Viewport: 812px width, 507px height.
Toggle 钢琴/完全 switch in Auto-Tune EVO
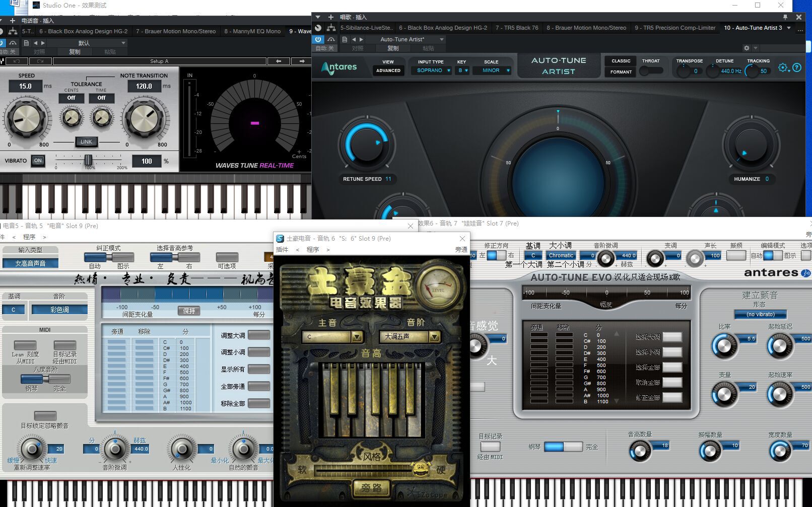(564, 447)
